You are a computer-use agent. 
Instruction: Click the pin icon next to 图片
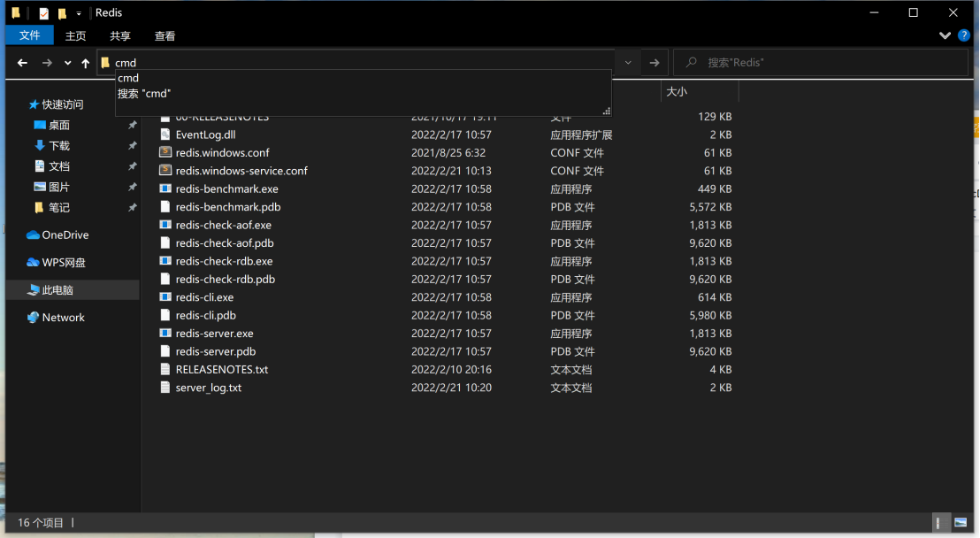click(133, 187)
